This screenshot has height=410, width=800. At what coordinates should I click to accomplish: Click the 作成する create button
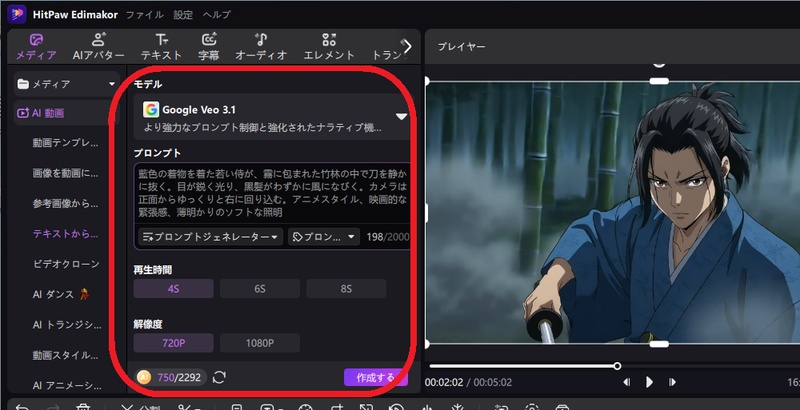click(x=376, y=377)
